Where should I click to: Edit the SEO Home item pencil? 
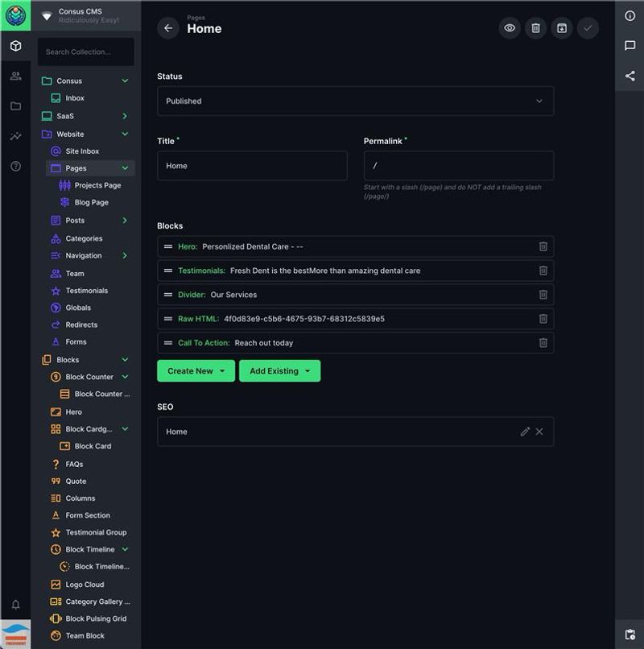click(525, 432)
